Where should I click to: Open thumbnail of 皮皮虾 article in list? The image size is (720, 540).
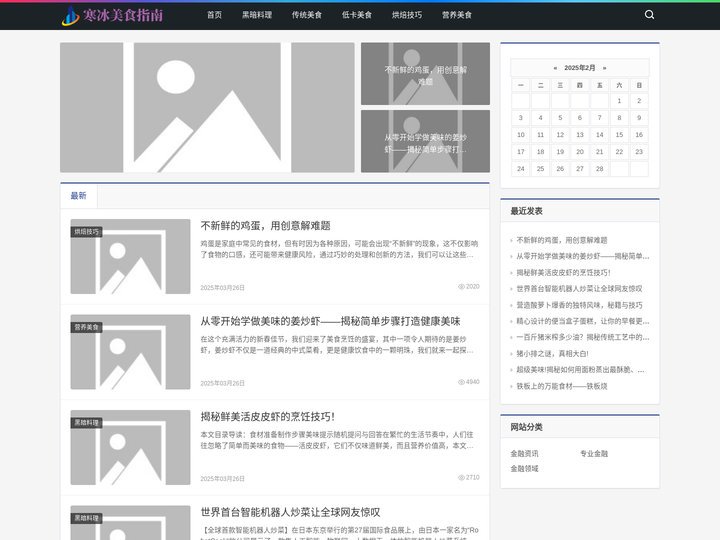pyautogui.click(x=130, y=447)
